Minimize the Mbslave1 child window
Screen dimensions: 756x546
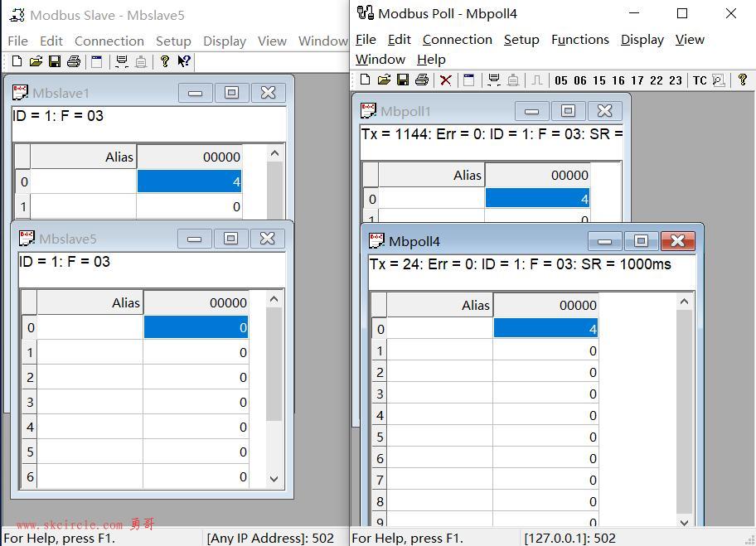[196, 93]
